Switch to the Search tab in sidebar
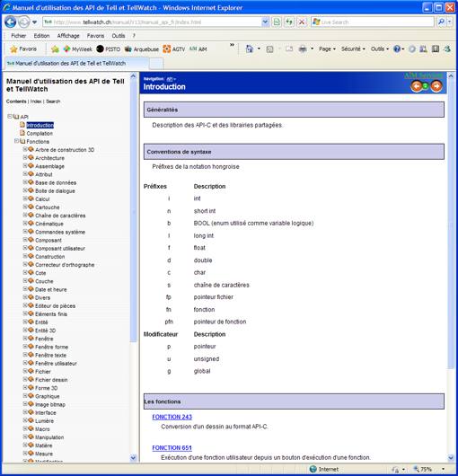The height and width of the screenshot is (476, 458). (53, 101)
